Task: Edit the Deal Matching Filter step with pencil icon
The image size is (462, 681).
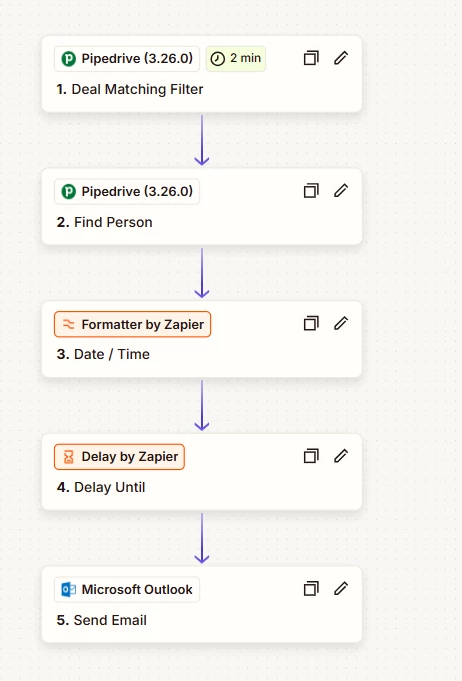Action: [x=341, y=58]
